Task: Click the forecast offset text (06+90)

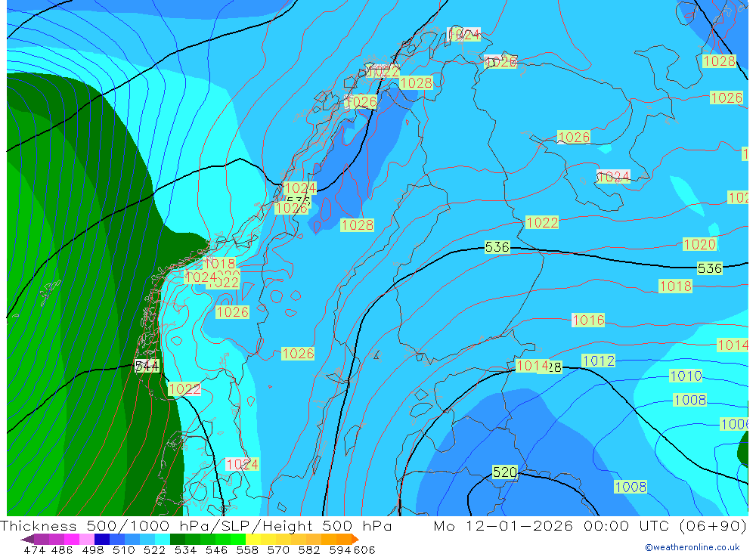Action: [713, 525]
